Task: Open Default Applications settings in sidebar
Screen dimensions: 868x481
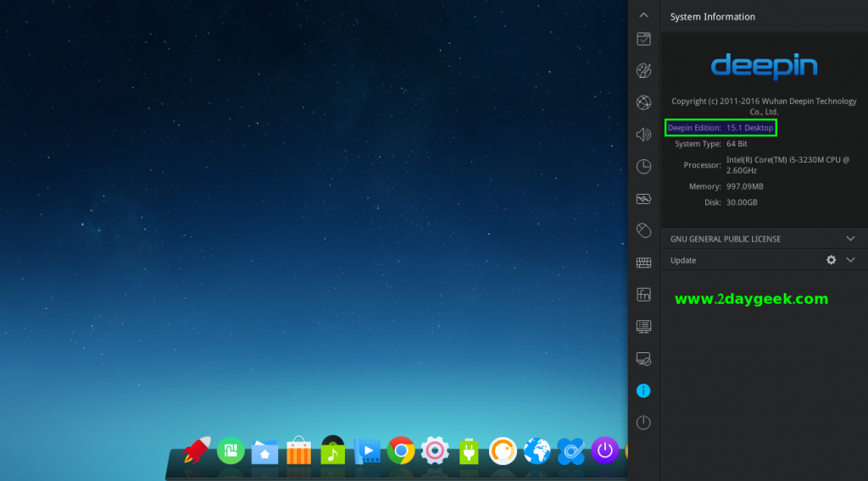Action: [x=643, y=39]
